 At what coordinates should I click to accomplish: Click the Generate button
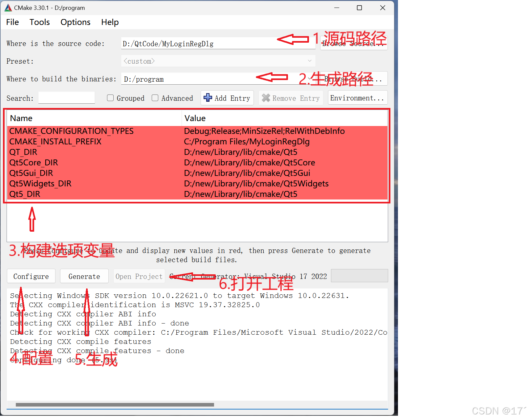pos(84,276)
